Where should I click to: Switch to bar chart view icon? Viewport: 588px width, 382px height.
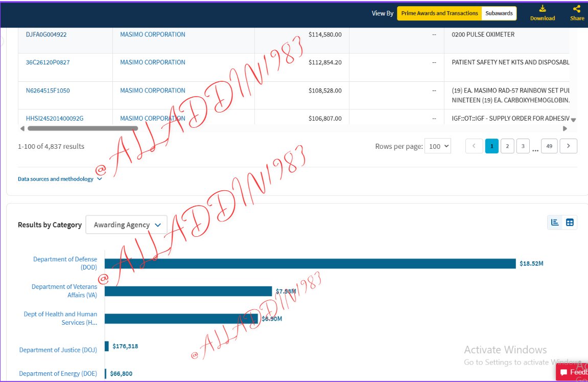tap(555, 222)
